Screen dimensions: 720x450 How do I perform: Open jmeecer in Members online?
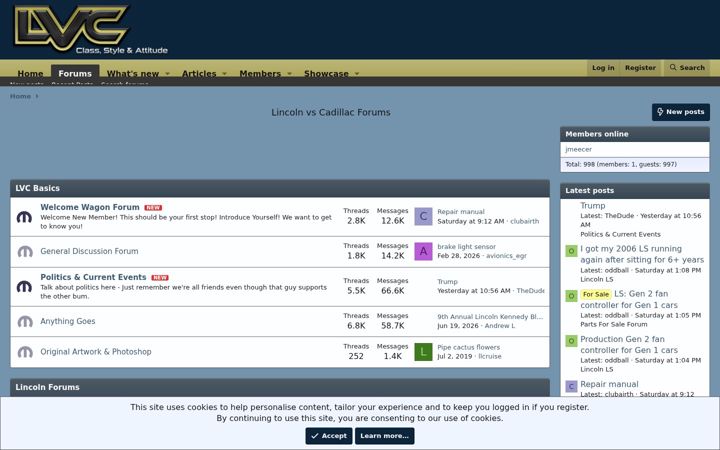click(x=579, y=149)
